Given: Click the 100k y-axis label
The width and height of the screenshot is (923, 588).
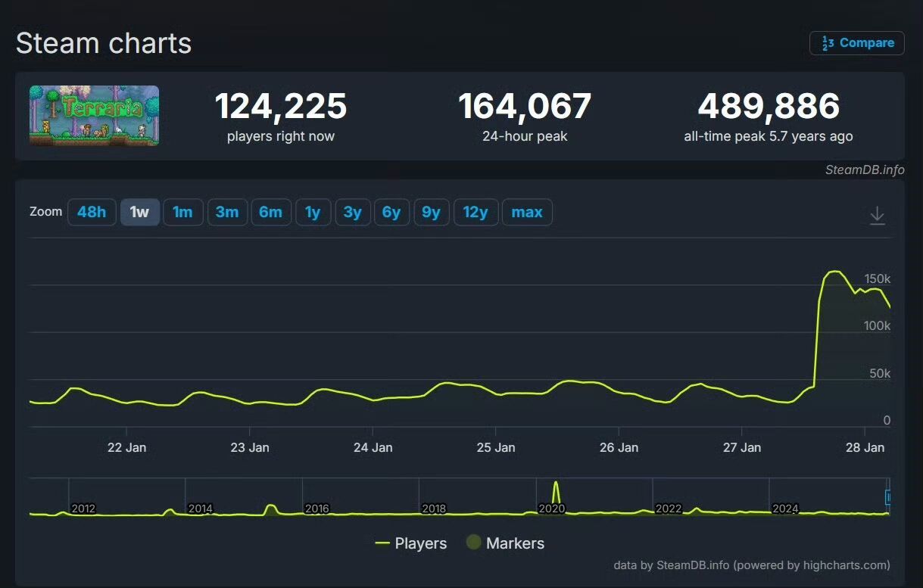Looking at the screenshot, I should pos(878,326).
